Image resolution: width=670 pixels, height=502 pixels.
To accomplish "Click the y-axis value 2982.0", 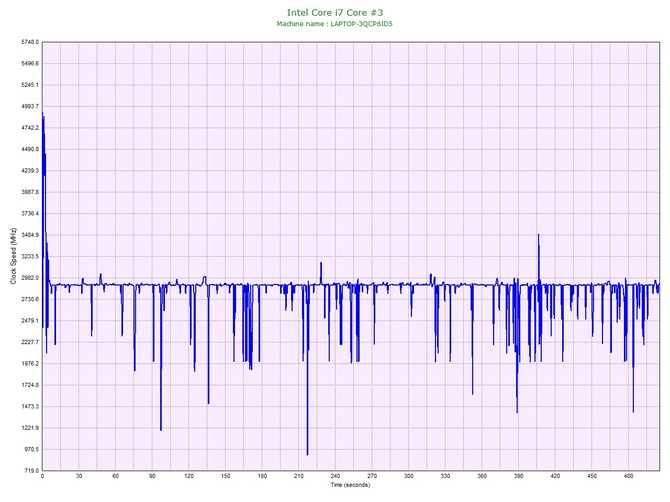I will (x=30, y=278).
